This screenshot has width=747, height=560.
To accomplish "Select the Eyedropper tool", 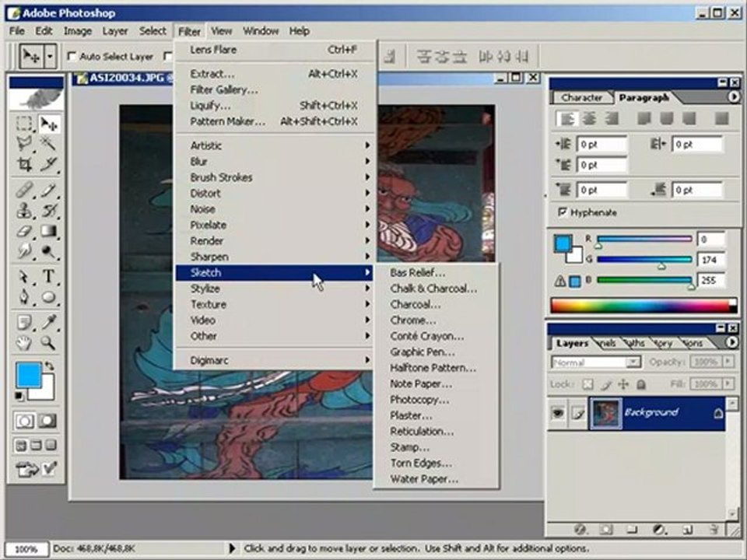I will coord(48,322).
